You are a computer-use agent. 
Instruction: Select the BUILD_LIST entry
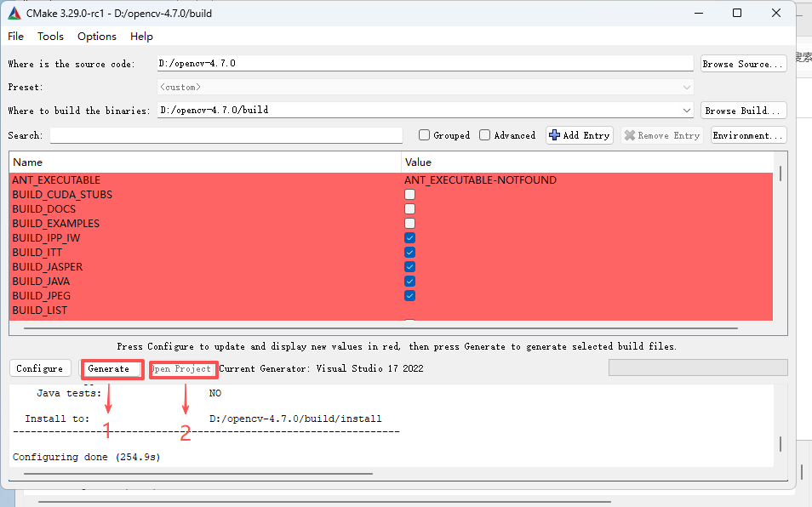click(x=40, y=310)
